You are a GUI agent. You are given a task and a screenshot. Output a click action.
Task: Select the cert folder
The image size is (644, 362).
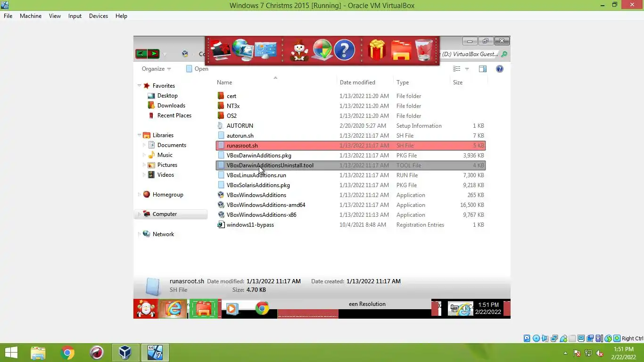click(351, 96)
